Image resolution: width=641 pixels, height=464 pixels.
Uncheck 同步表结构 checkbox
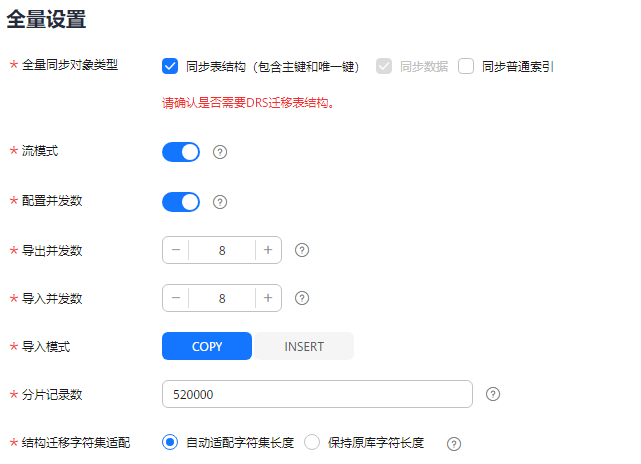point(170,66)
